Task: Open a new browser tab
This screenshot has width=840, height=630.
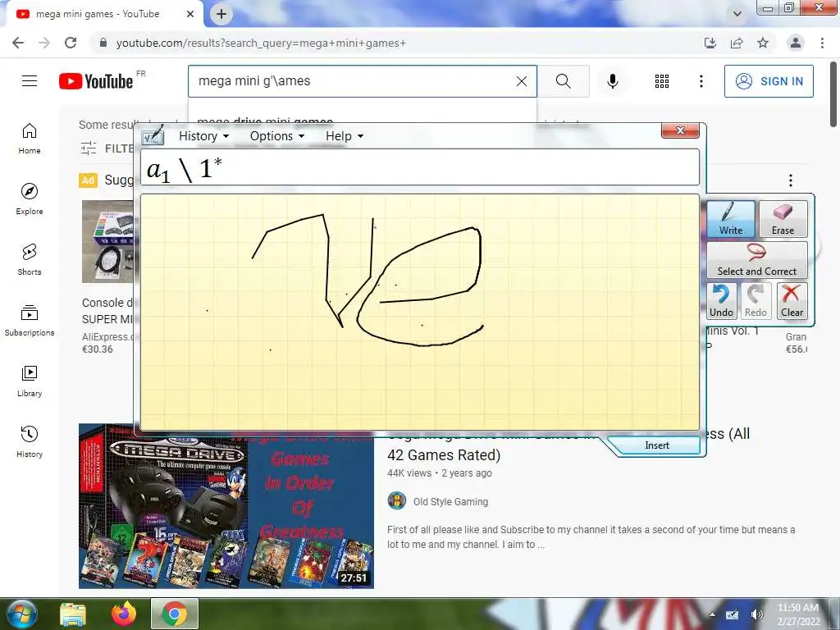Action: coord(221,14)
